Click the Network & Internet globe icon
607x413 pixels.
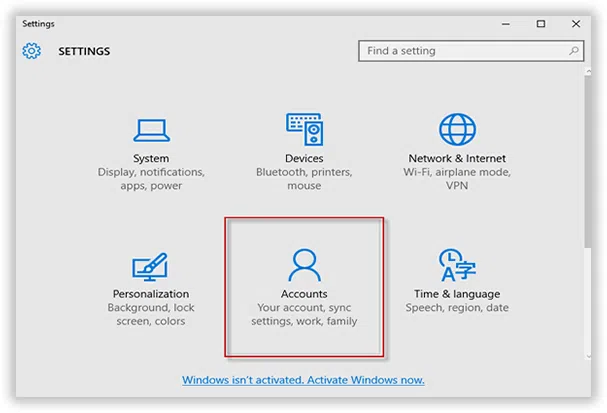(x=457, y=129)
